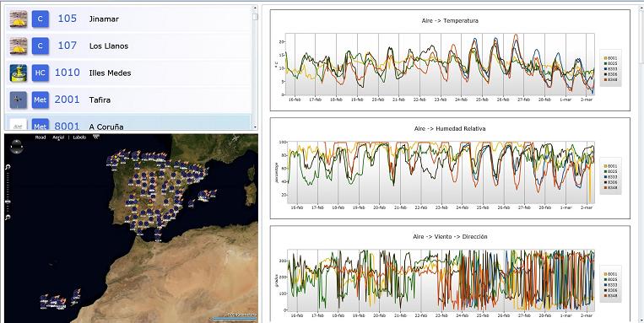Click the 'Aire -> Humedad Relativa' chart title
The height and width of the screenshot is (323, 644).
(450, 128)
